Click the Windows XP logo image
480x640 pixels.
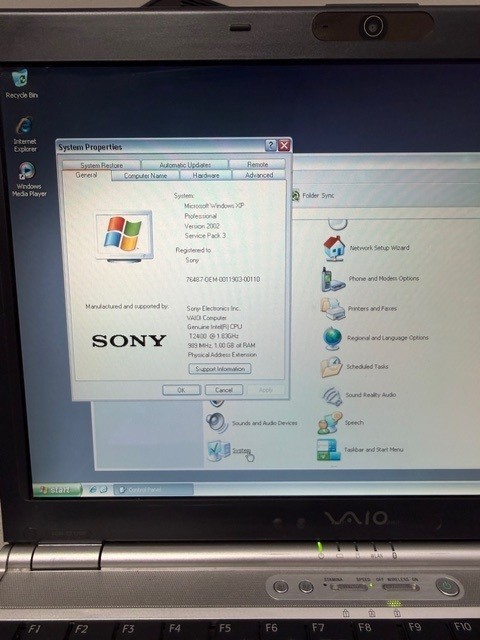pyautogui.click(x=124, y=236)
